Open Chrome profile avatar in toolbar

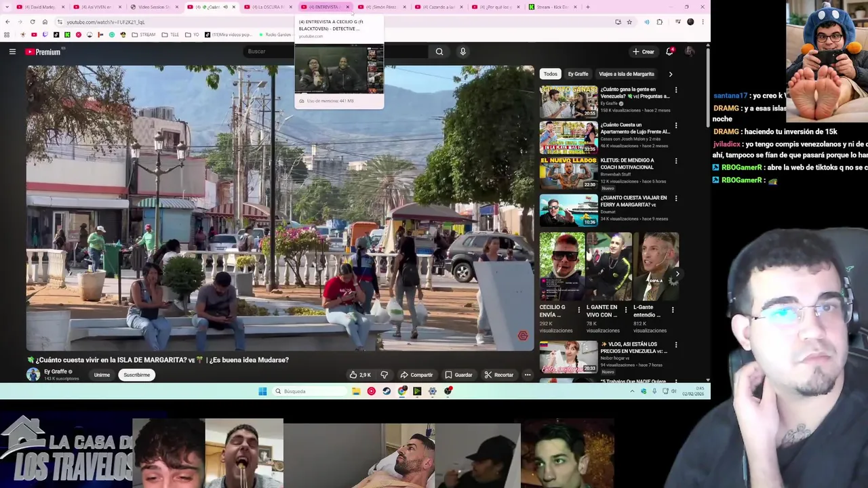690,22
